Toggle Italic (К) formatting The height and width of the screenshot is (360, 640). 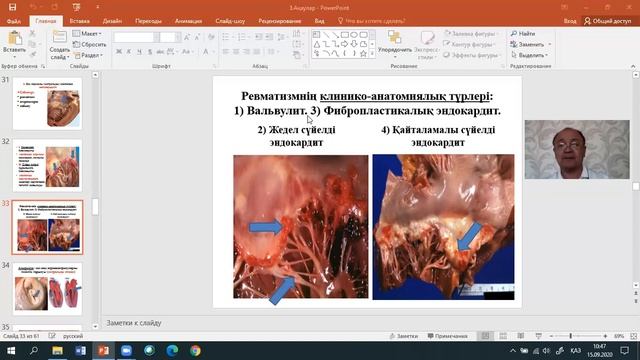tap(129, 52)
